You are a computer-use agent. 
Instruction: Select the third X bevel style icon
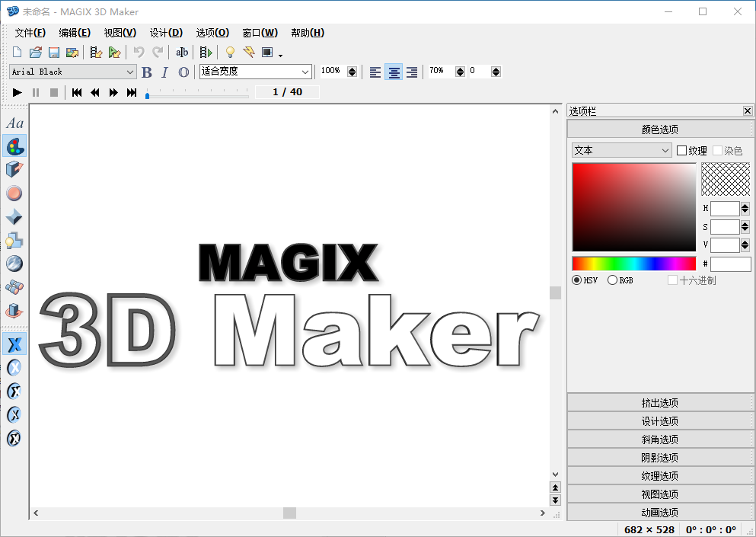pos(14,391)
